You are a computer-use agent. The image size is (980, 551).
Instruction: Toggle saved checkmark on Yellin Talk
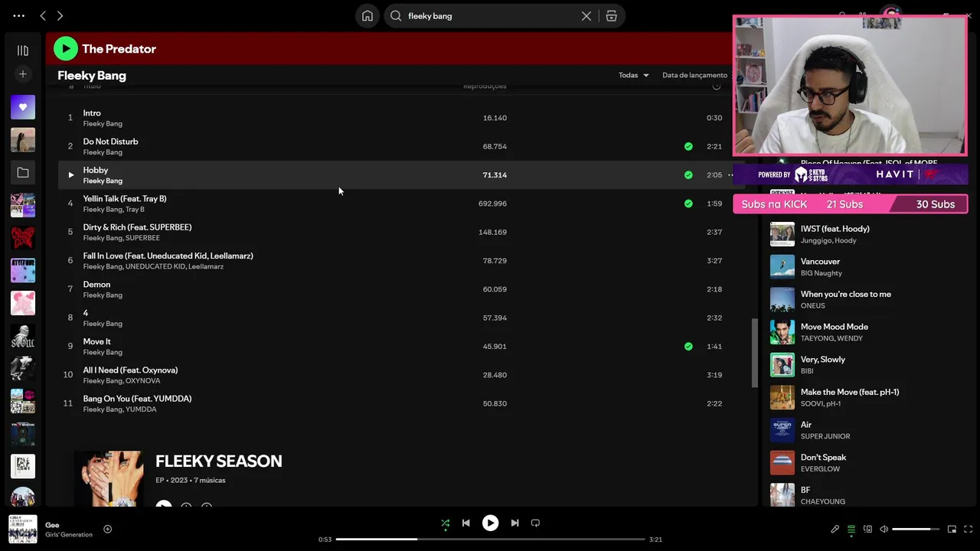(688, 204)
